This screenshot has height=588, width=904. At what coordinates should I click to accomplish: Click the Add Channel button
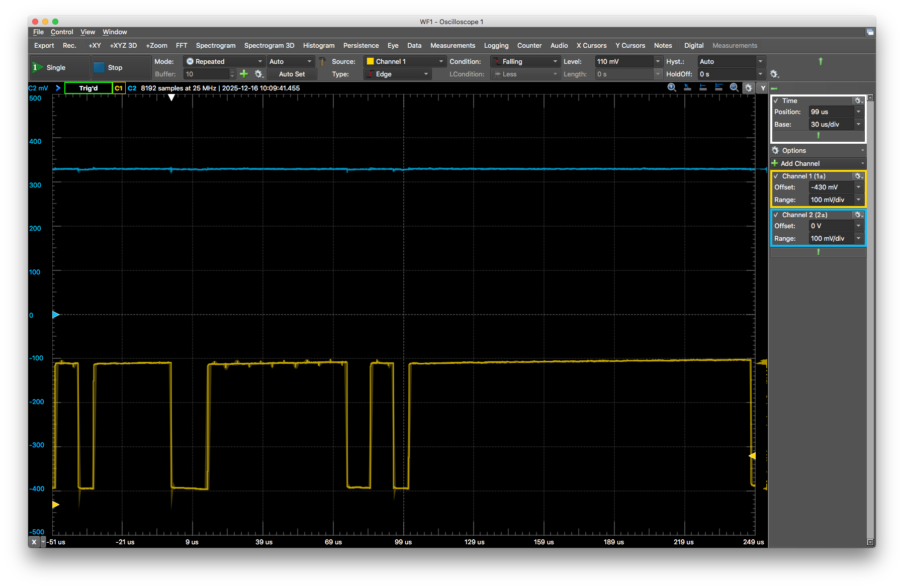(x=799, y=163)
